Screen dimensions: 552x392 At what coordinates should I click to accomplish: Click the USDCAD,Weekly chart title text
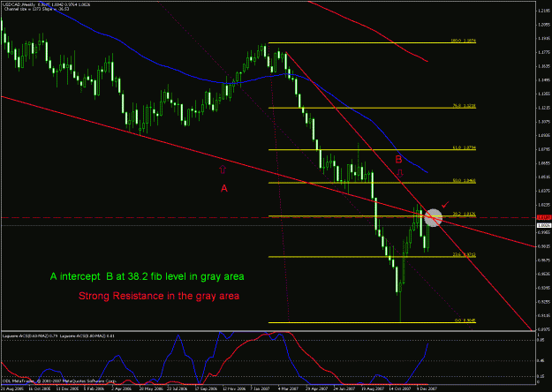click(x=46, y=4)
